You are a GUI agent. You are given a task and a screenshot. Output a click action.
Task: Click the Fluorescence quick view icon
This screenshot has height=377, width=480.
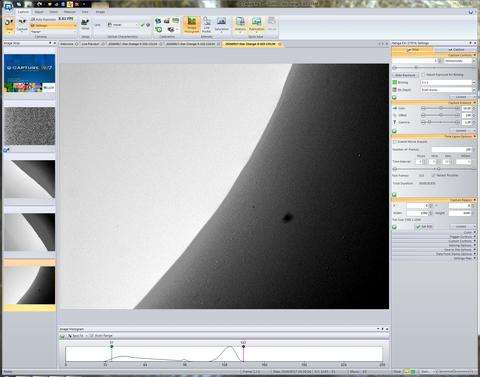[x=256, y=25]
